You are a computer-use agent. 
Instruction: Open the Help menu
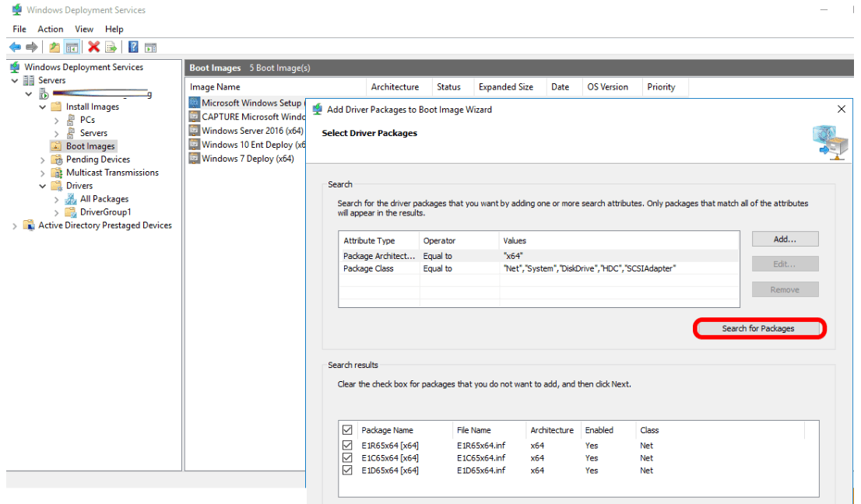pos(114,29)
